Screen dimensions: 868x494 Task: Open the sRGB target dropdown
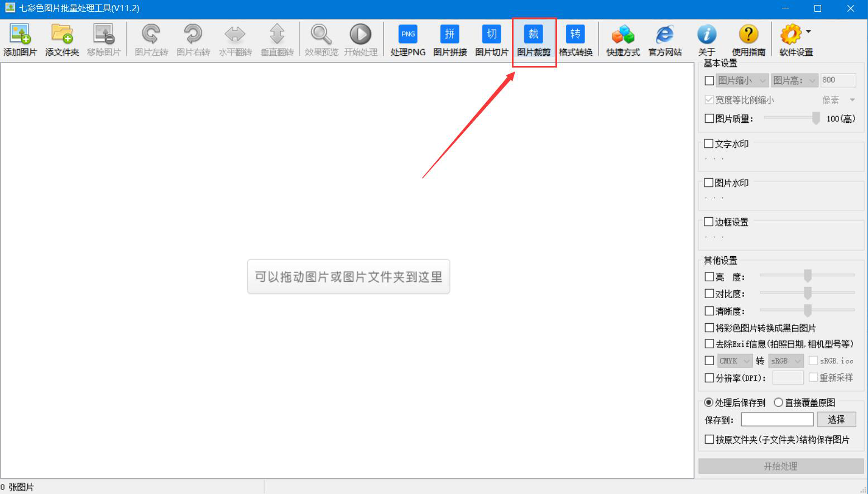[786, 361]
